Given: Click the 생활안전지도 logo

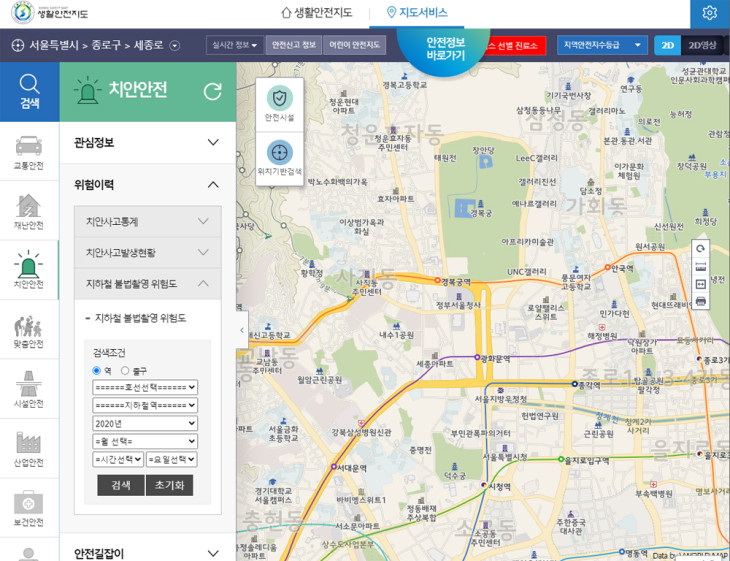Looking at the screenshot, I should tap(49, 13).
